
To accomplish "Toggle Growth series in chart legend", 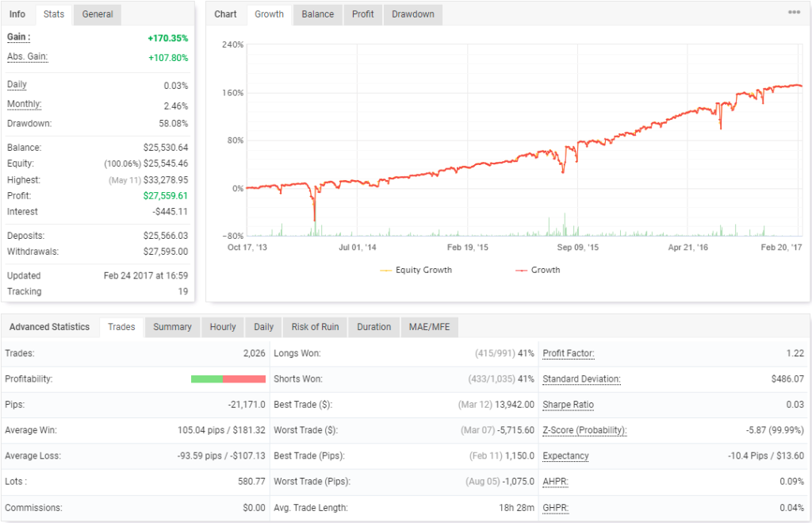I will (x=538, y=270).
